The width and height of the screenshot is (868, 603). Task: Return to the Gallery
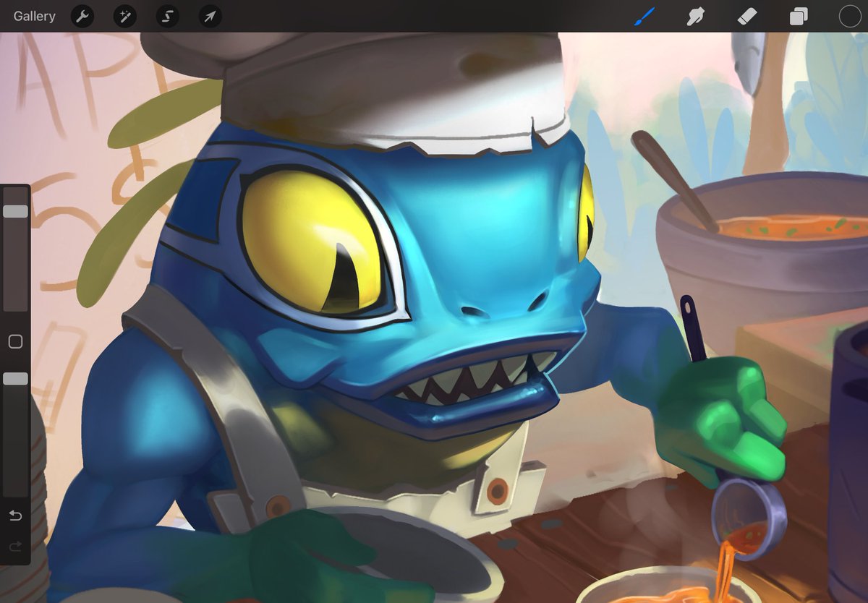pos(34,16)
